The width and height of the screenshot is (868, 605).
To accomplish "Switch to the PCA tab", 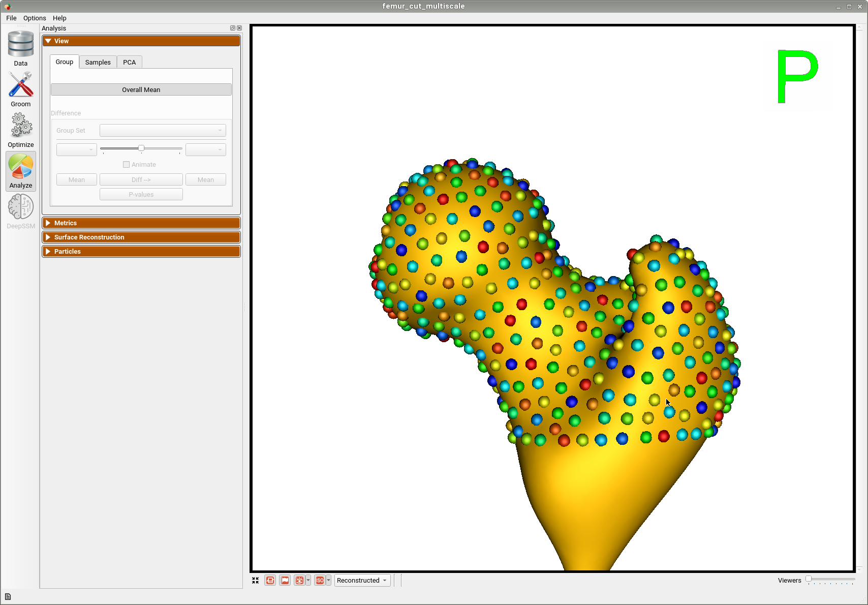I will pyautogui.click(x=130, y=62).
